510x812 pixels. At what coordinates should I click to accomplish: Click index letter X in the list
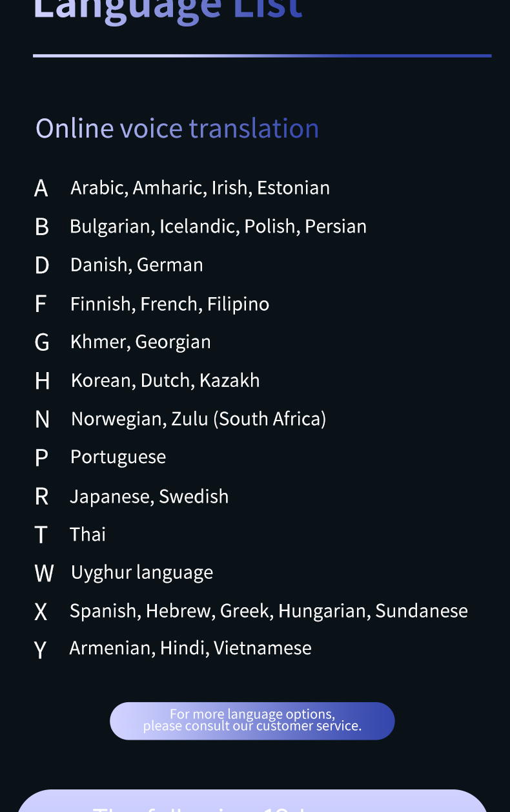coord(41,611)
